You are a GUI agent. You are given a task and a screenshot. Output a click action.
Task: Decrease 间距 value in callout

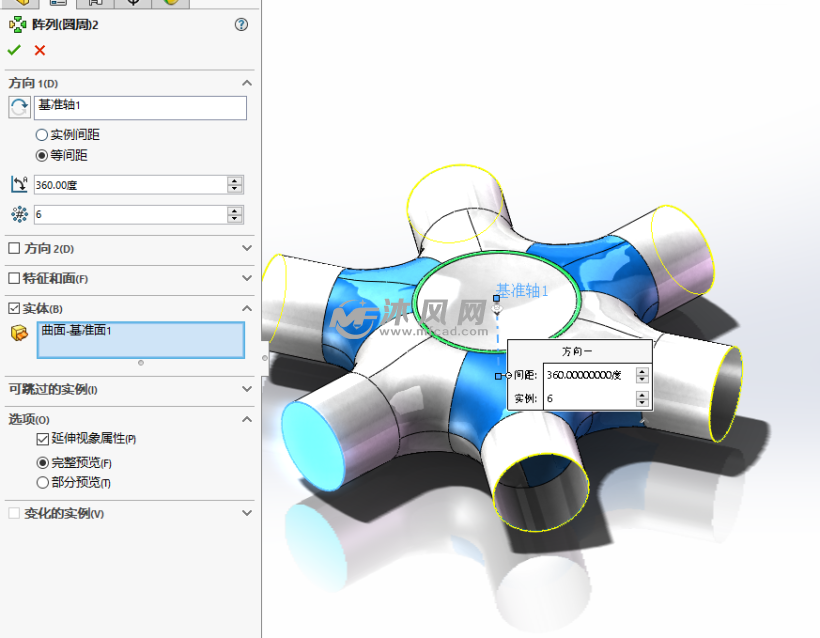tap(642, 379)
